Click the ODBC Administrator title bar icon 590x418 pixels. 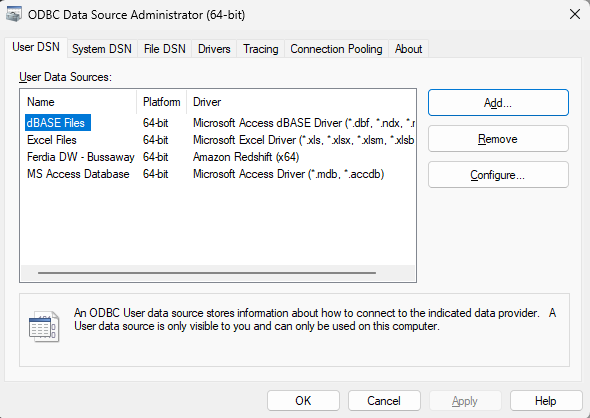click(14, 15)
